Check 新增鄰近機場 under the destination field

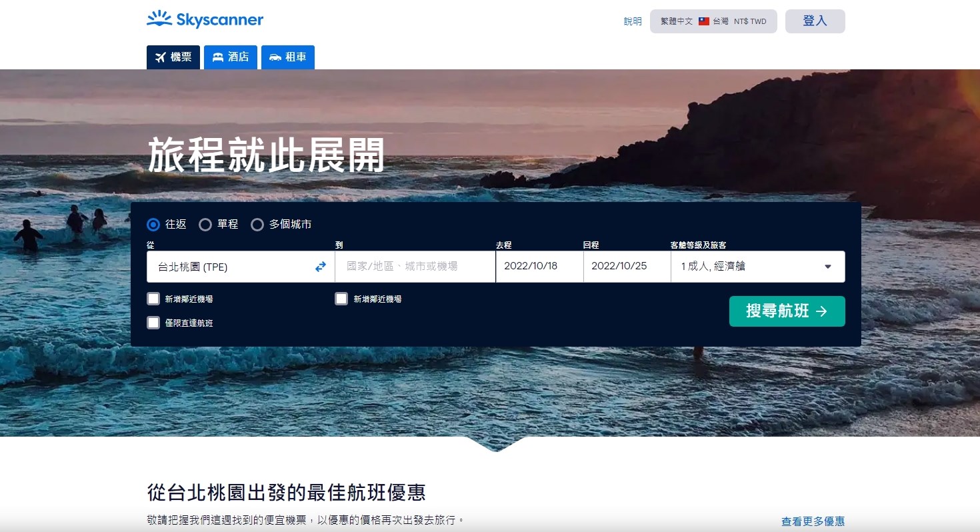click(341, 299)
